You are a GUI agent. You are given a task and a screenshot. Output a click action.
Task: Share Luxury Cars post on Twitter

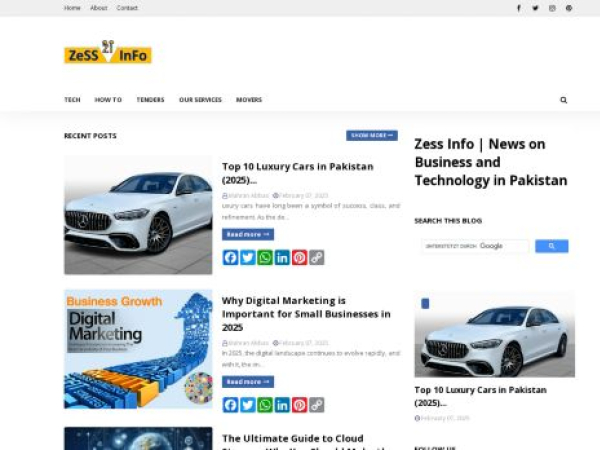(248, 258)
